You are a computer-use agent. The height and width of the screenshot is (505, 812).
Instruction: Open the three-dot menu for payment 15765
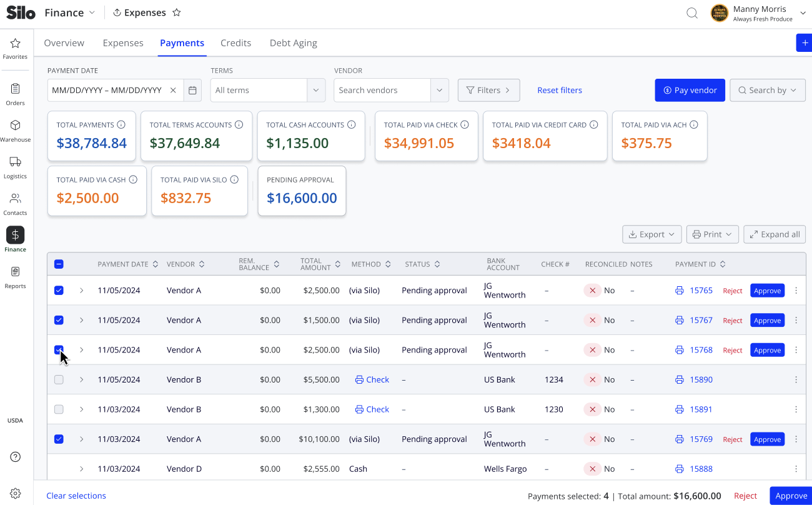796,291
